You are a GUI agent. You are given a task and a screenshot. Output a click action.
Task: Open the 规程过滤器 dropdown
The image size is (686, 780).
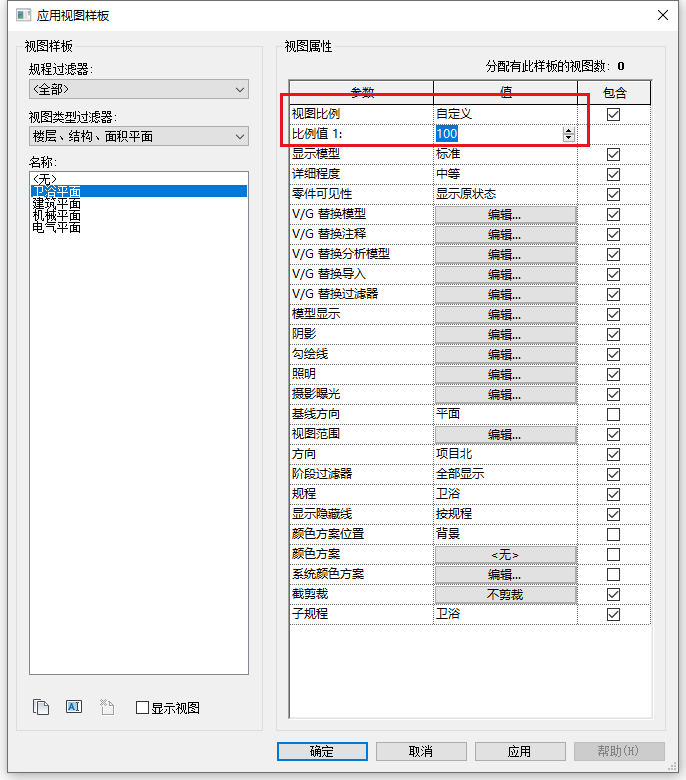[139, 90]
